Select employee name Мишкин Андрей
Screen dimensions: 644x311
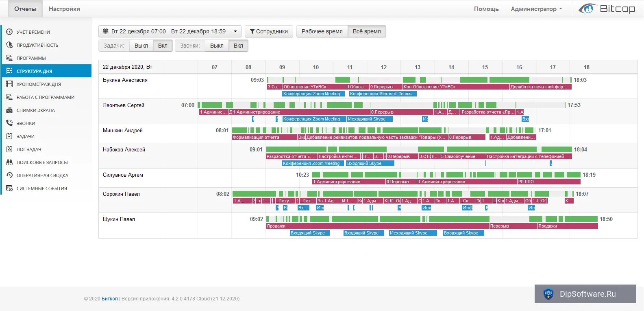click(123, 130)
